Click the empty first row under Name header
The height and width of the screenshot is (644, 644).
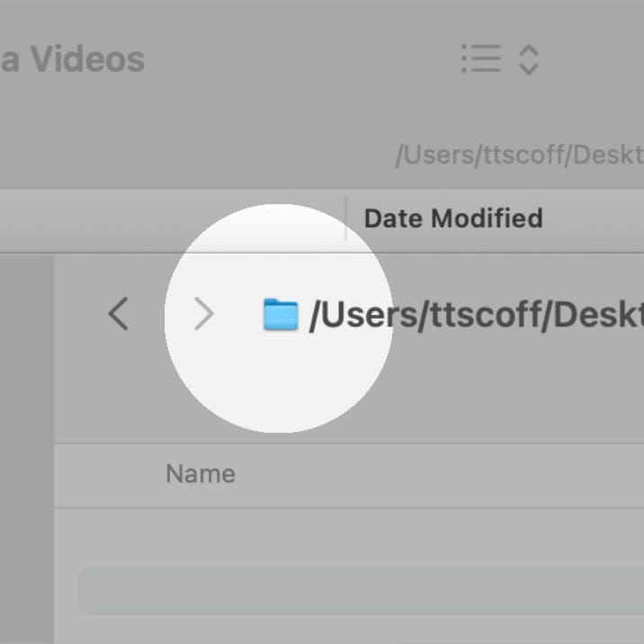click(360, 535)
